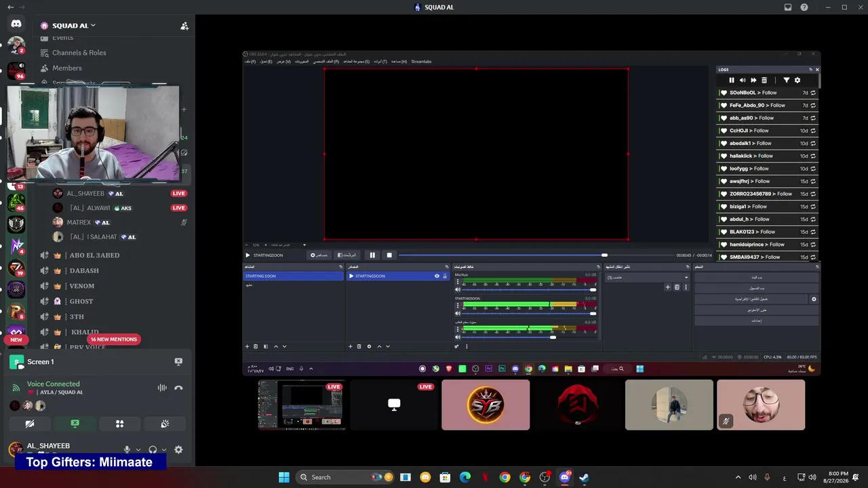Screen dimensions: 868x488
Task: Seek in the media playback progress bar
Action: [x=536, y=255]
